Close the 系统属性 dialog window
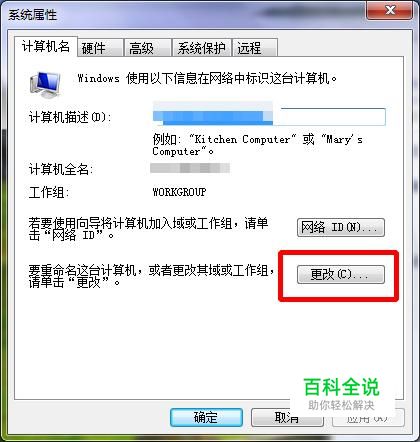Screen dimensions: 420x442 coord(389,10)
